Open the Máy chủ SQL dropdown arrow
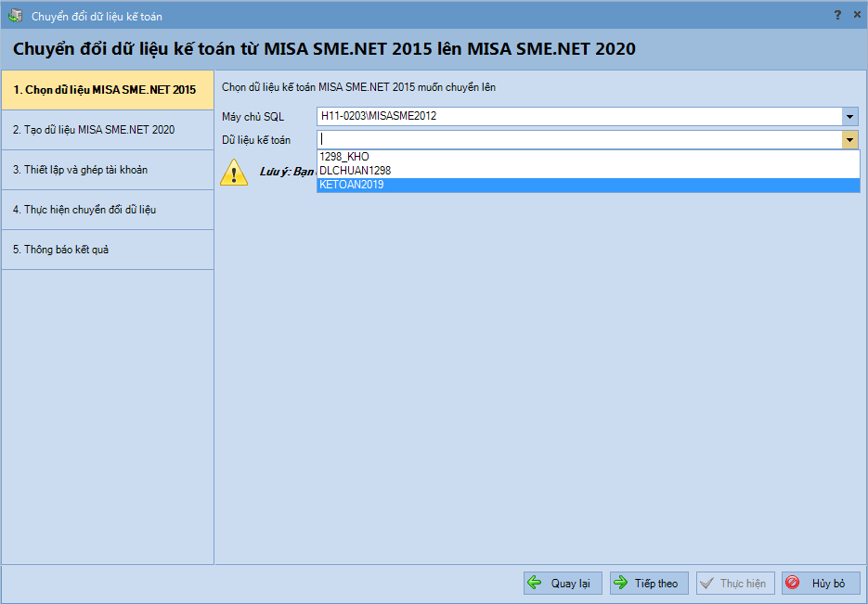The height and width of the screenshot is (604, 868). tap(849, 116)
